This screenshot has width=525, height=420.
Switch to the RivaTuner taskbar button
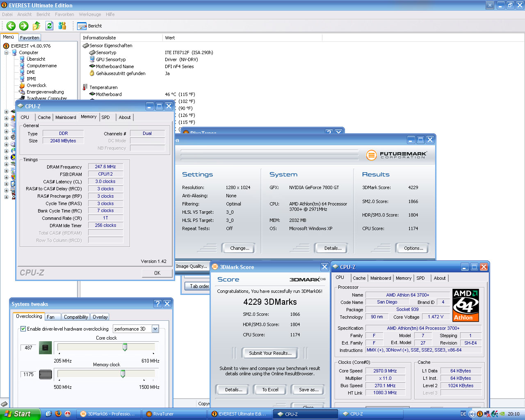tap(174, 414)
